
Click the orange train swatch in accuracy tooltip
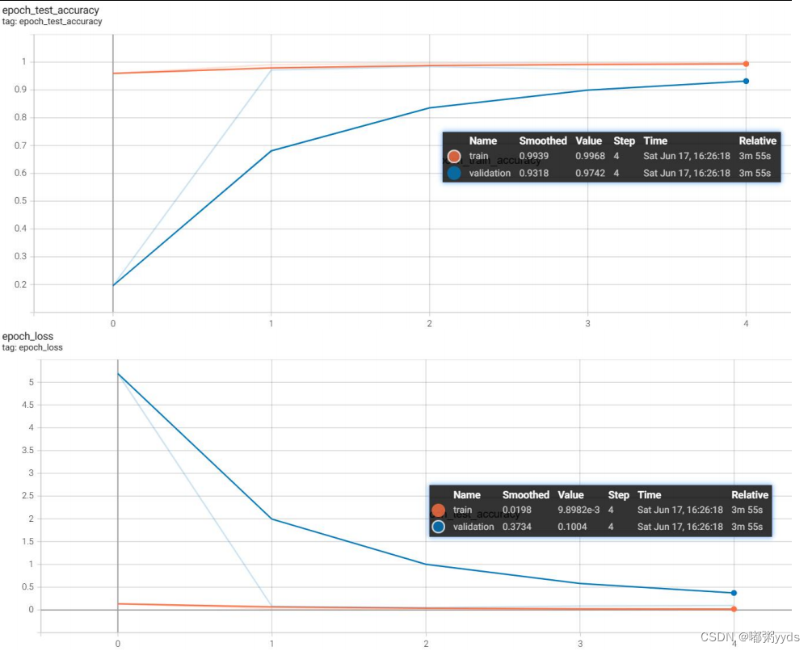454,156
